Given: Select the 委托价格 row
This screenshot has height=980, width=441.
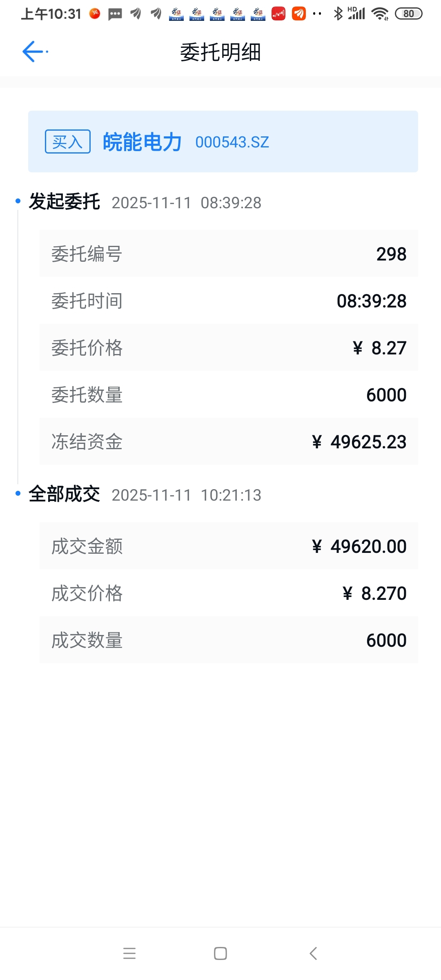Looking at the screenshot, I should pos(229,347).
